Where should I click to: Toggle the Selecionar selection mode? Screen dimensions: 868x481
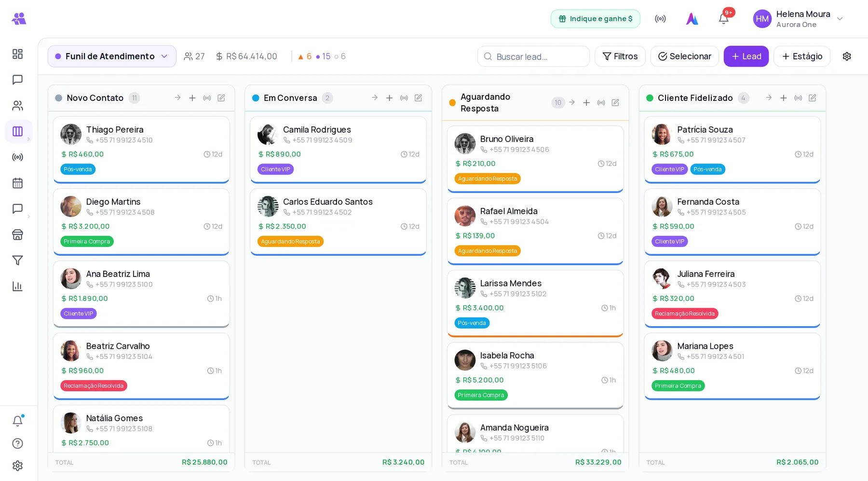[685, 56]
